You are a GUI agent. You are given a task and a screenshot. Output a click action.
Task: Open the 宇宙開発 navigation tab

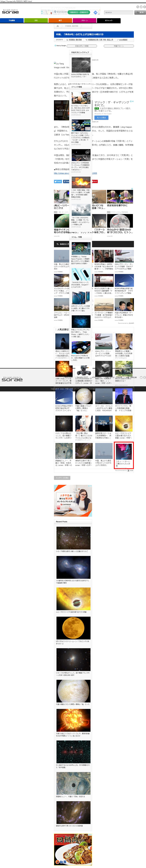tap(12, 21)
